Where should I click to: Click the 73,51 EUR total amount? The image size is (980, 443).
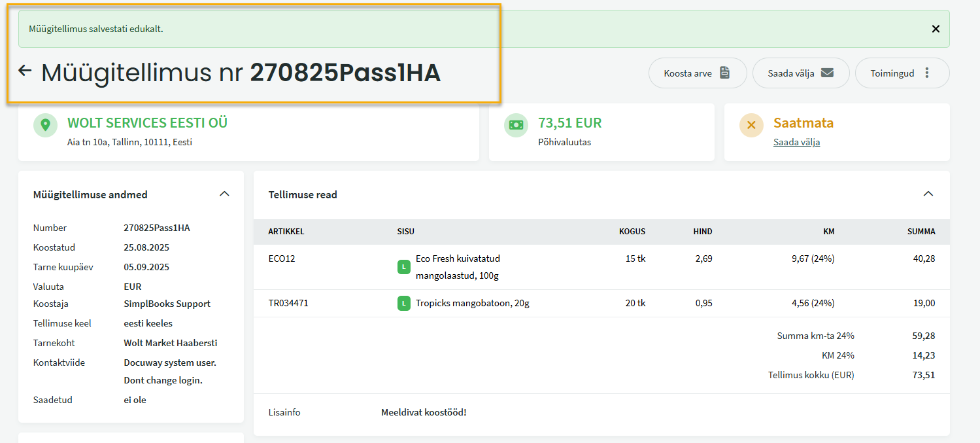pyautogui.click(x=569, y=123)
